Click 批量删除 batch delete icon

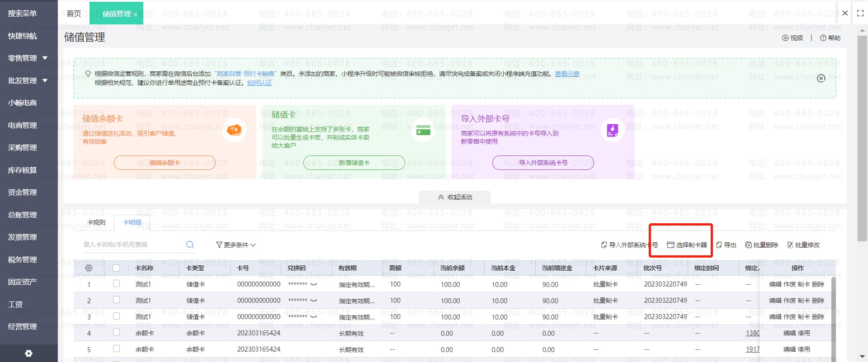(749, 245)
